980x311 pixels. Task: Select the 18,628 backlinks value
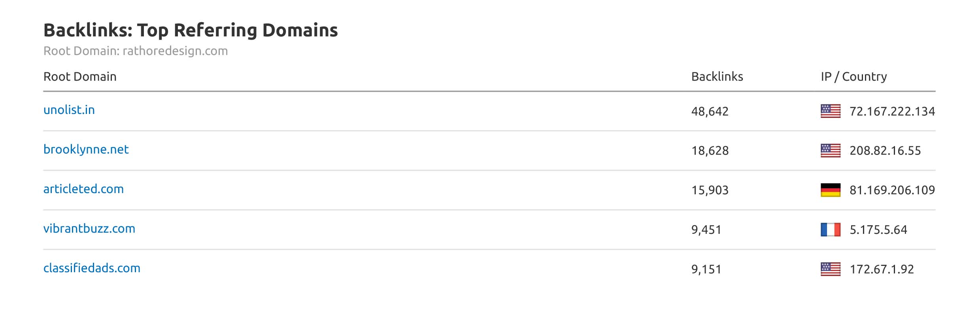coord(710,151)
